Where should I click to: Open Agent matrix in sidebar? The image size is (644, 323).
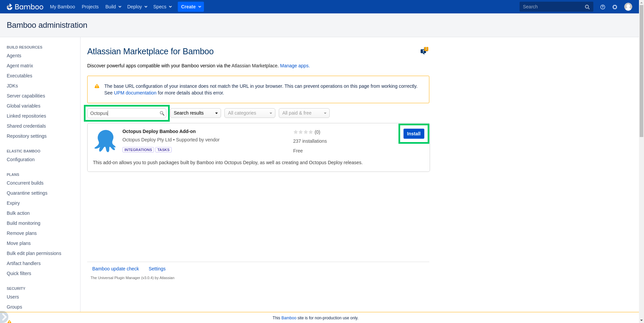pos(20,66)
